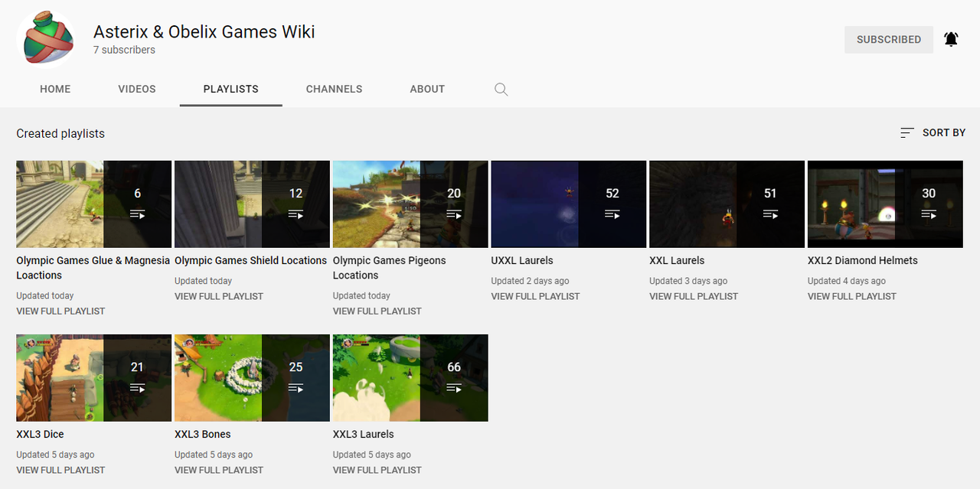This screenshot has width=980, height=489.
Task: Open the UXXL Laurels thumbnail image
Action: click(x=569, y=204)
